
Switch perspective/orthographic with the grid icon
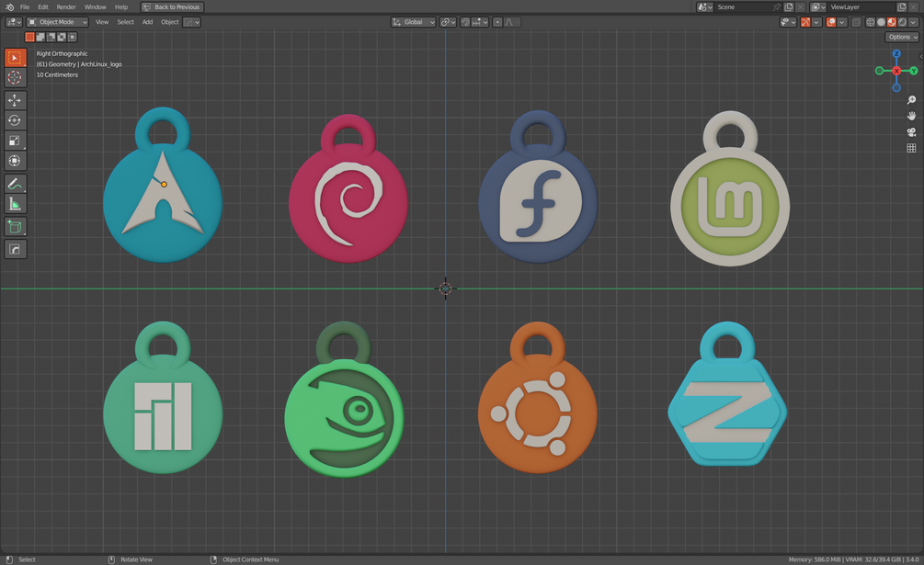[912, 148]
